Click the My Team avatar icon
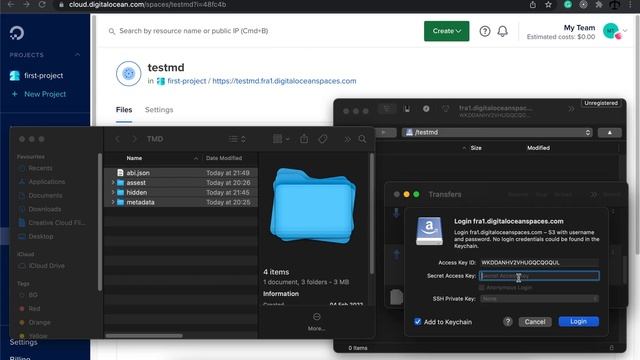Image resolution: width=640 pixels, height=360 pixels. coord(611,31)
